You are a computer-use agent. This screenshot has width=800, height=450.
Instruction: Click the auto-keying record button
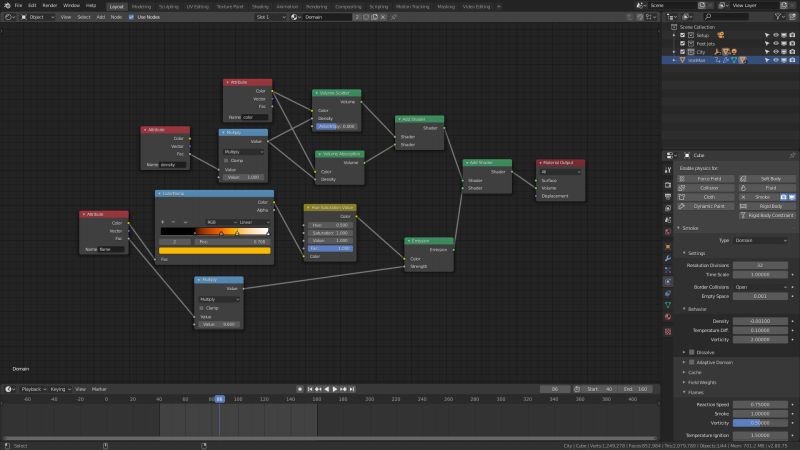300,389
